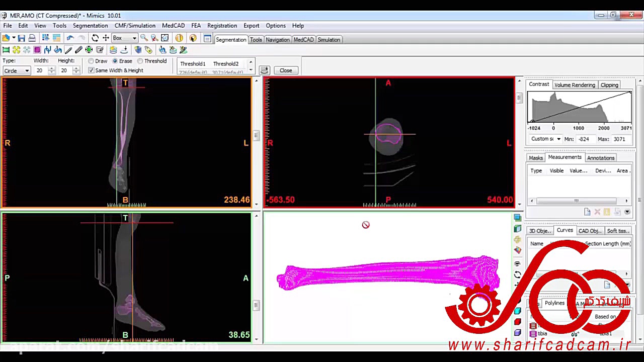
Task: Click the yellow wireframe cube icon beside 3D view
Action: 518,239
